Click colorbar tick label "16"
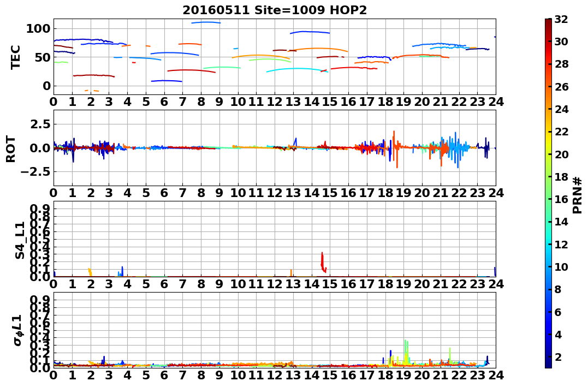Screen dimensions: 588x387 [561, 199]
